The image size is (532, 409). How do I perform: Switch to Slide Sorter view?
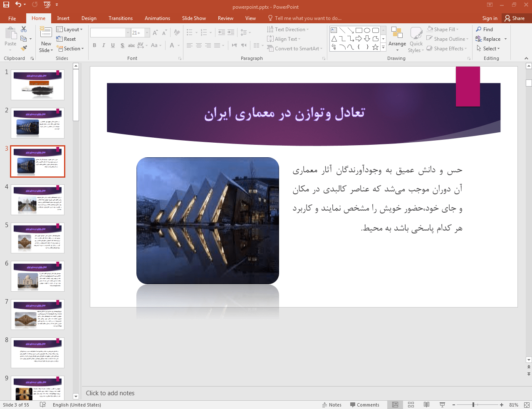(x=411, y=405)
